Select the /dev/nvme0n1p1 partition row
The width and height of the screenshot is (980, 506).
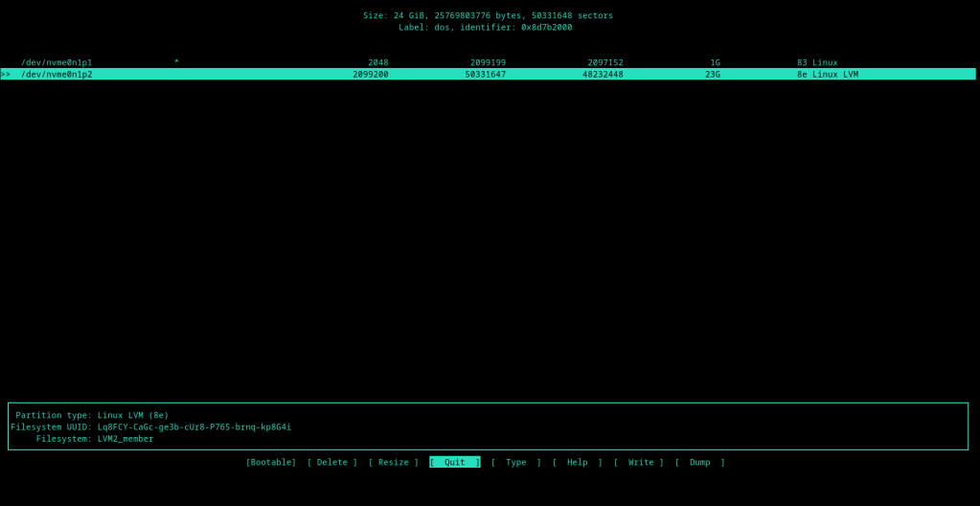coord(57,62)
